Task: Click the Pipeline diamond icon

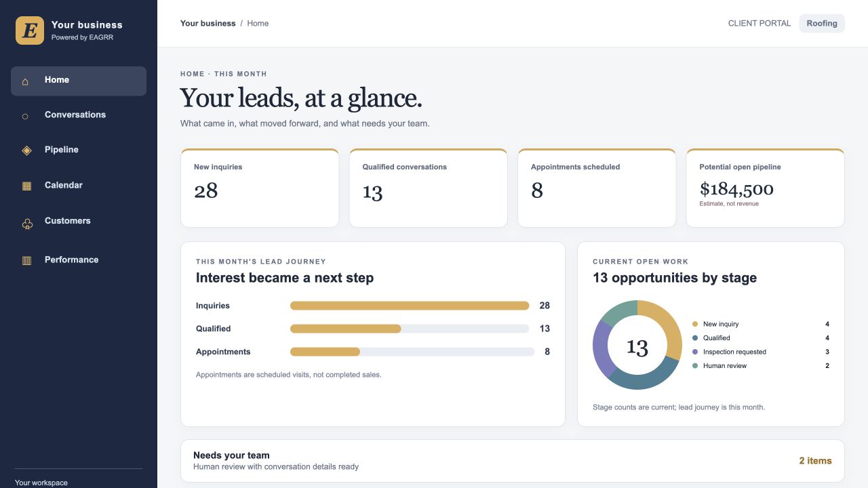Action: tap(26, 150)
